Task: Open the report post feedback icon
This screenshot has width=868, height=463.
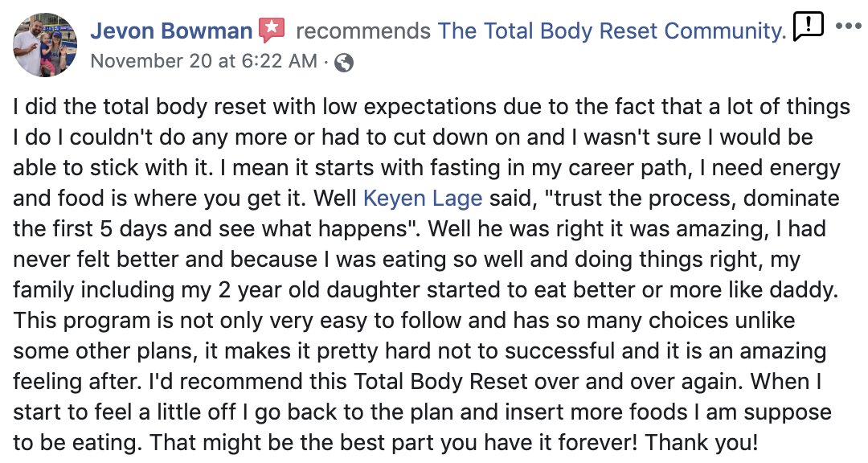Action: click(808, 27)
